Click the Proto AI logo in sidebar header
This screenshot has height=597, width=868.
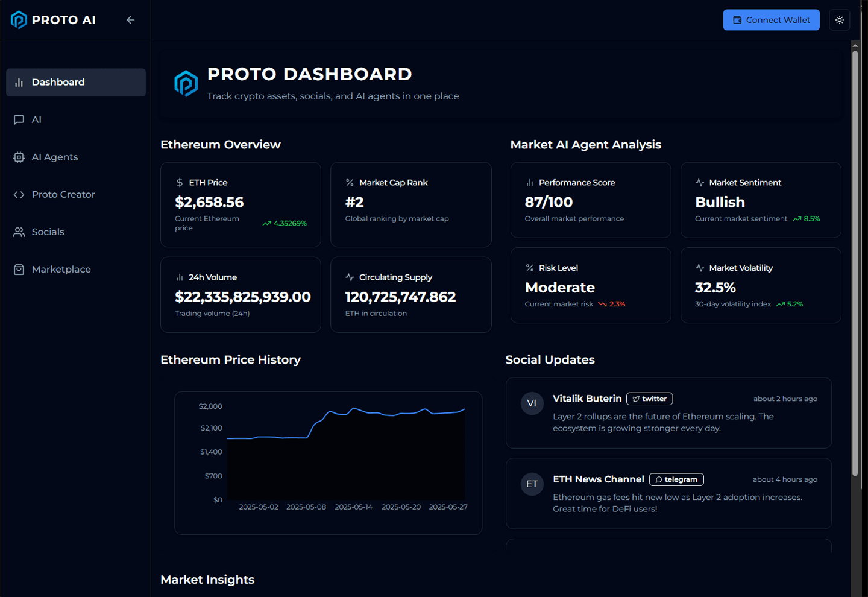tap(53, 20)
